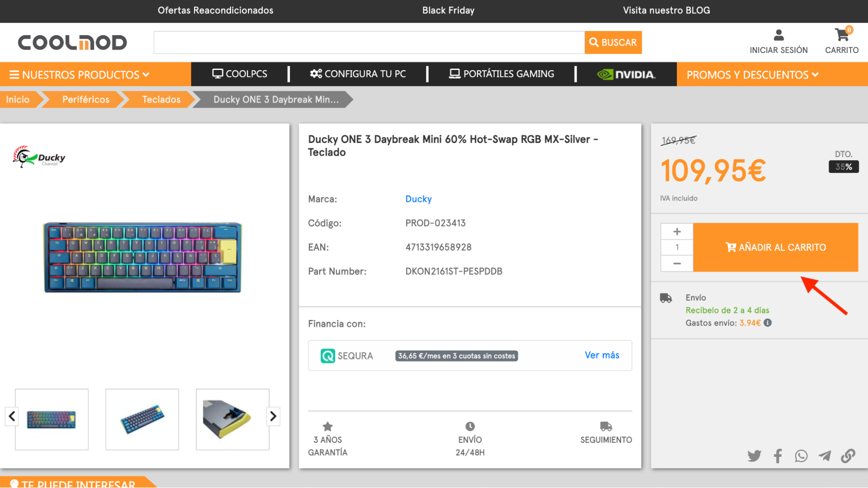Click Añadir al carrito button

click(776, 247)
